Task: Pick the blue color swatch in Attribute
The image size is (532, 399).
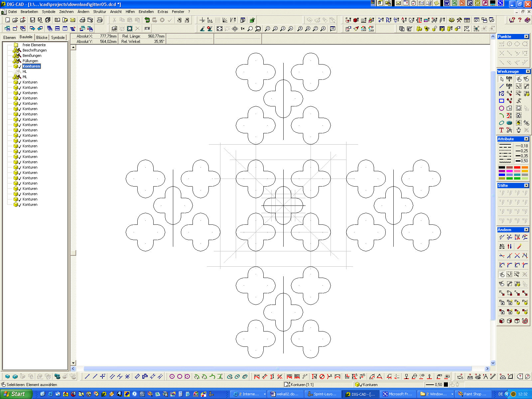Action: [502, 175]
